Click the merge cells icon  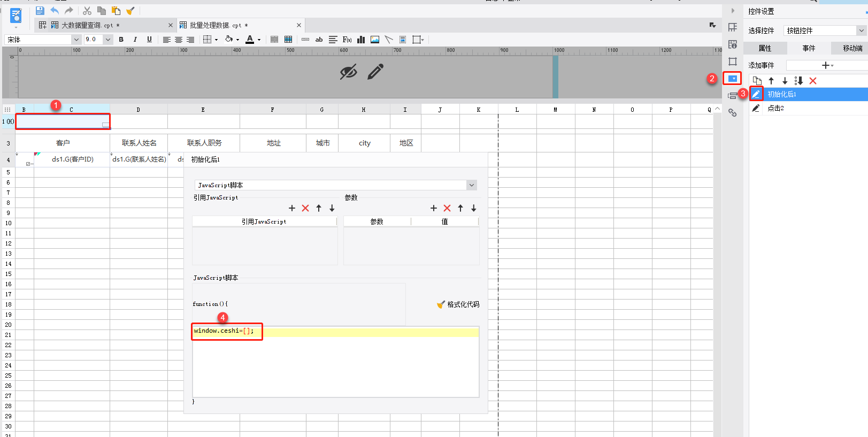(274, 40)
